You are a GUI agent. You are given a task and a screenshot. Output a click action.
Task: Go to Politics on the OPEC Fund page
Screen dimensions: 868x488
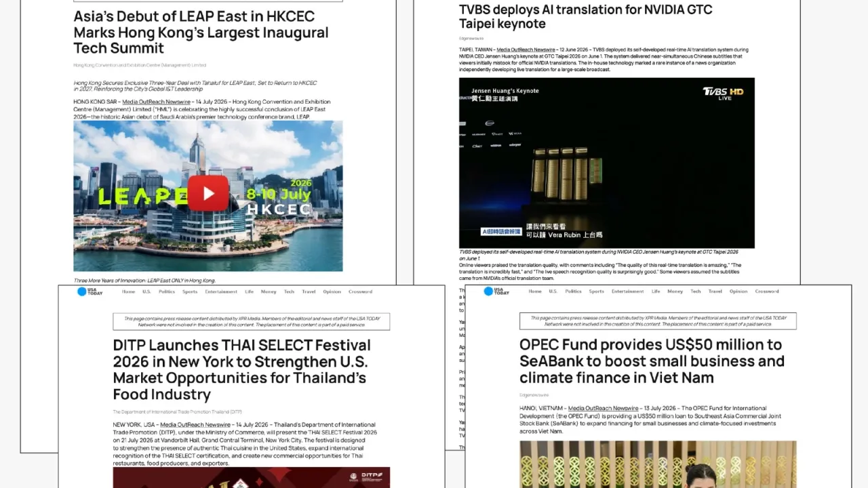click(x=574, y=291)
